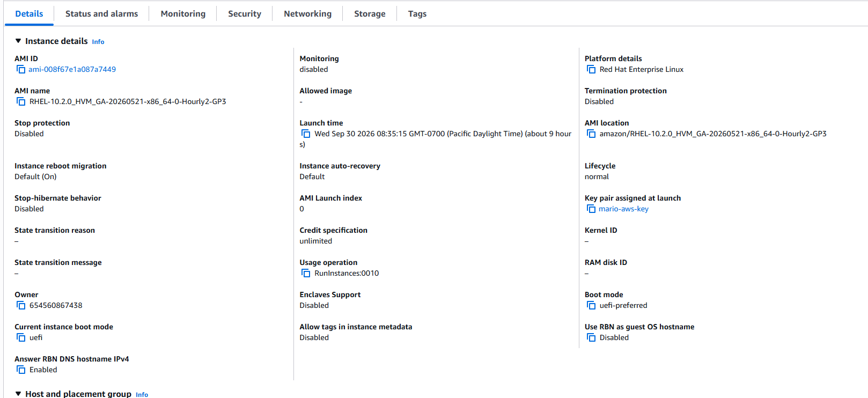Copy the Platform details value
This screenshot has height=398, width=868.
[x=591, y=69]
